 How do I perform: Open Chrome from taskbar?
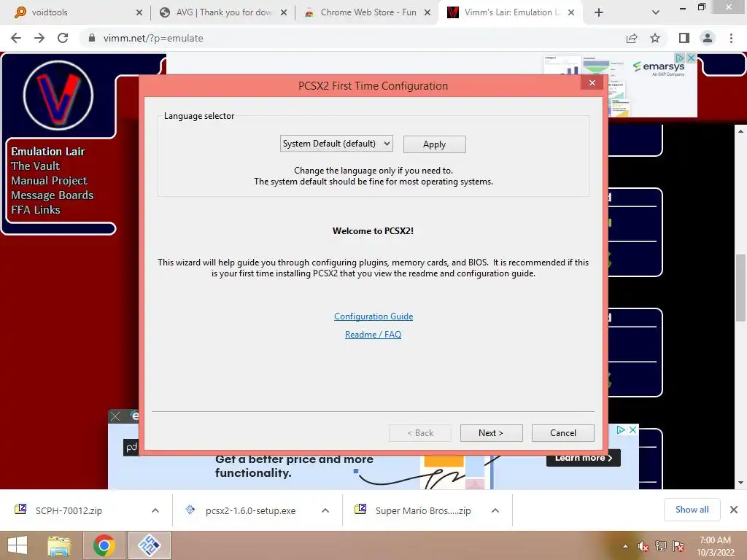point(104,545)
